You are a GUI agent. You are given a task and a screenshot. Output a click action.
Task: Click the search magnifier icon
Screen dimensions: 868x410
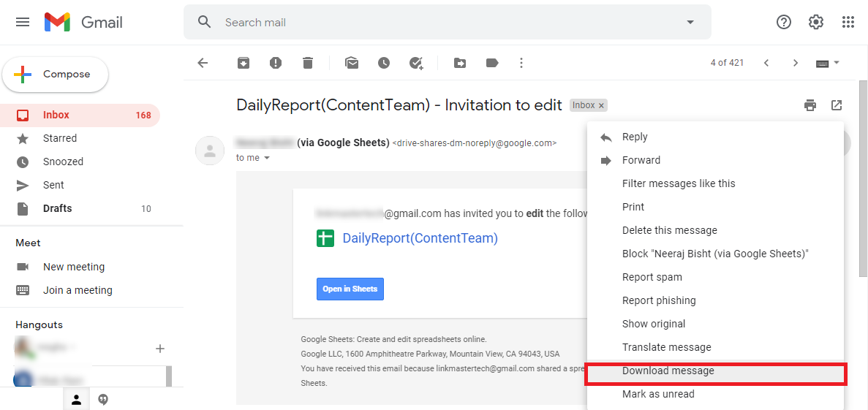coord(205,22)
